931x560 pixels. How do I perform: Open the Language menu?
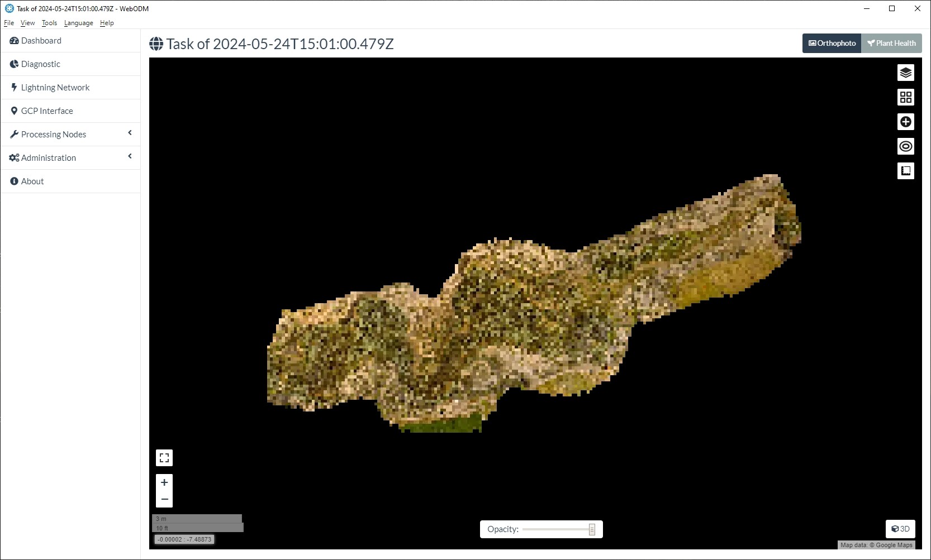78,23
